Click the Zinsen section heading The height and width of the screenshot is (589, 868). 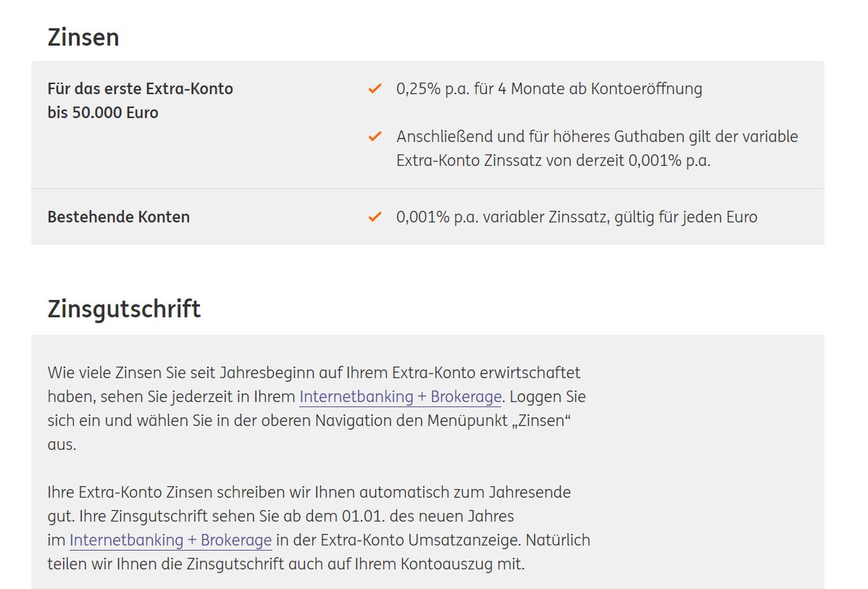pyautogui.click(x=83, y=37)
